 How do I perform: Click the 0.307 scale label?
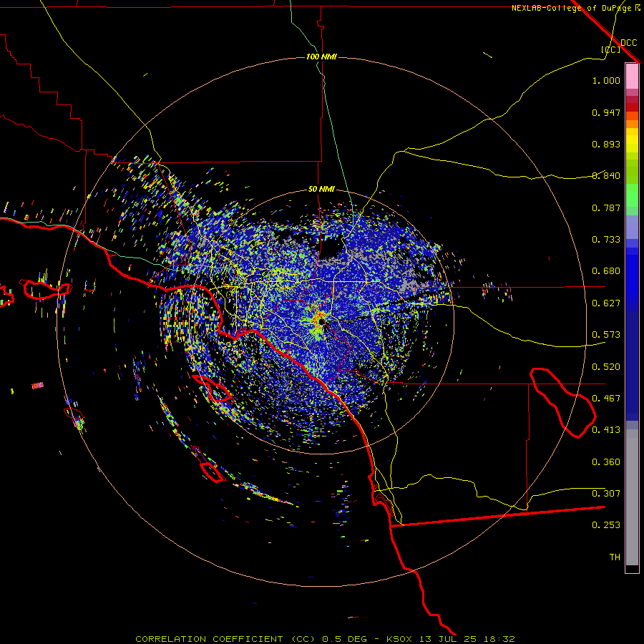(606, 494)
